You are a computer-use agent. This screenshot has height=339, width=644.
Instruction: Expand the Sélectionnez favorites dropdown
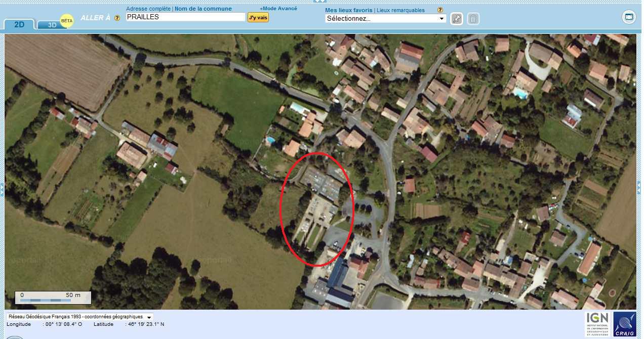pyautogui.click(x=385, y=19)
